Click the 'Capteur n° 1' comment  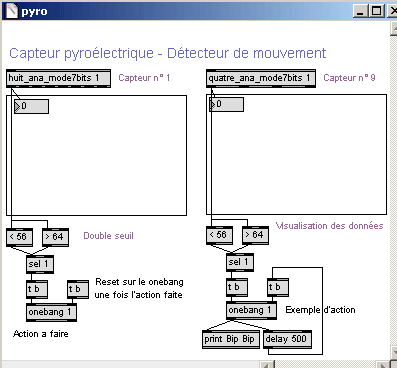coord(144,78)
